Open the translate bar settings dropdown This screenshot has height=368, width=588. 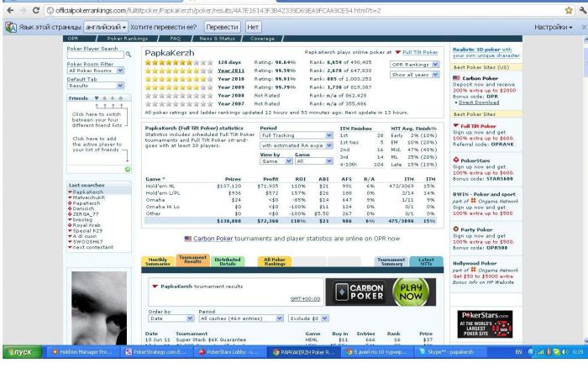tap(553, 27)
